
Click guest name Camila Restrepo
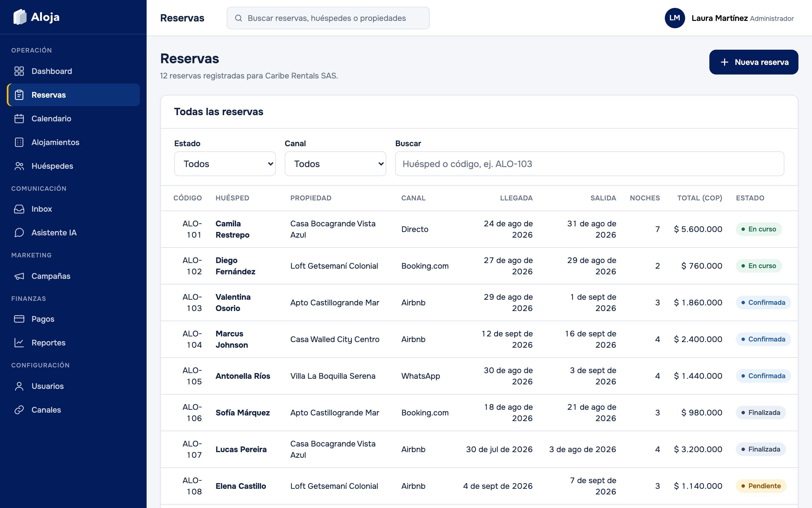click(x=233, y=229)
